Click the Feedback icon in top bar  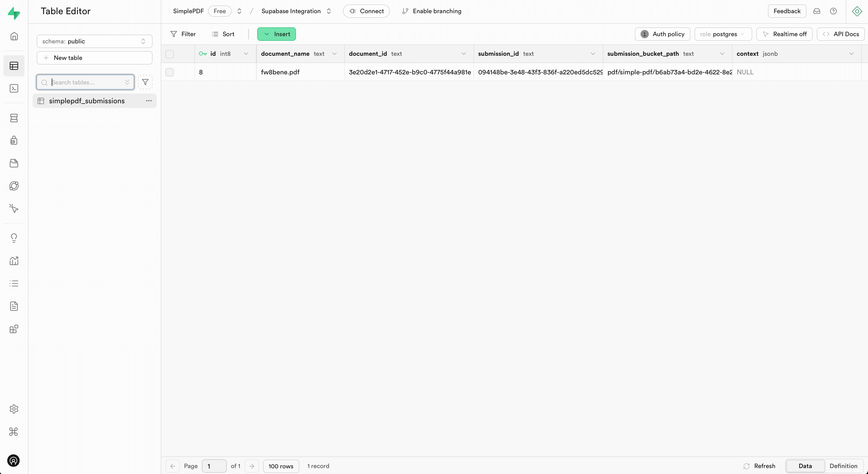click(x=787, y=11)
